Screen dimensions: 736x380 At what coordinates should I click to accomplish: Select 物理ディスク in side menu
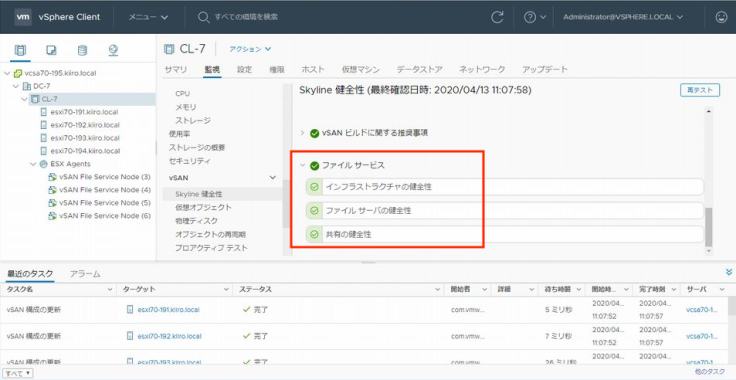coord(196,220)
